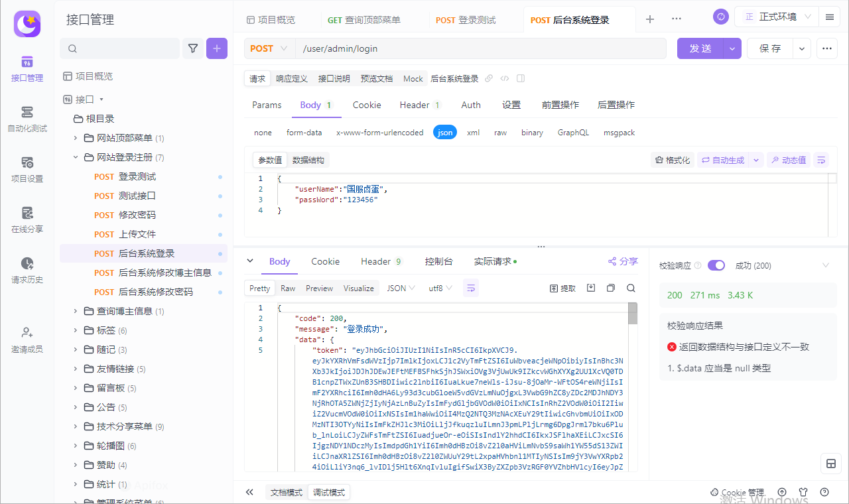Image resolution: width=849 pixels, height=504 pixels.
Task: Open the more-options dots beside 保存
Action: pyautogui.click(x=826, y=48)
